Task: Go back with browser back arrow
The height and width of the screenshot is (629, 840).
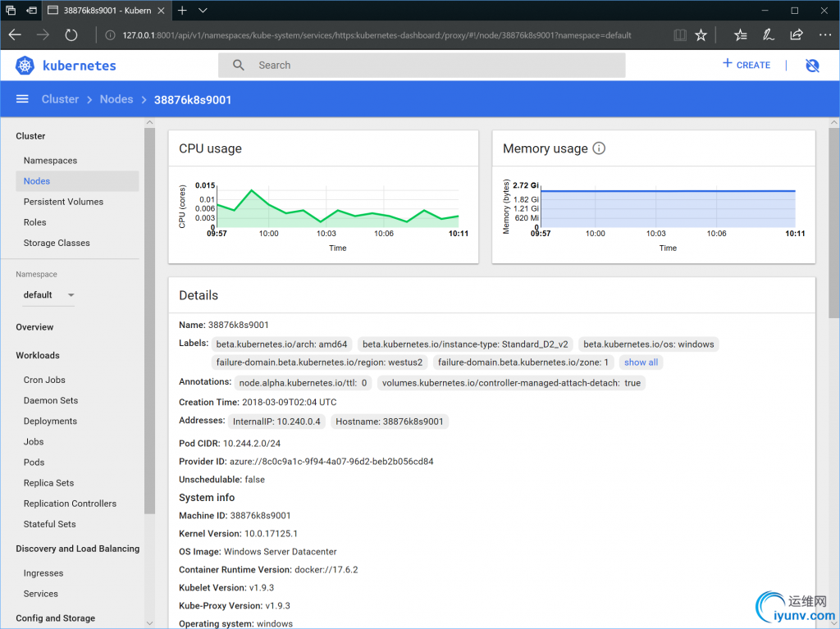Action: [x=15, y=35]
